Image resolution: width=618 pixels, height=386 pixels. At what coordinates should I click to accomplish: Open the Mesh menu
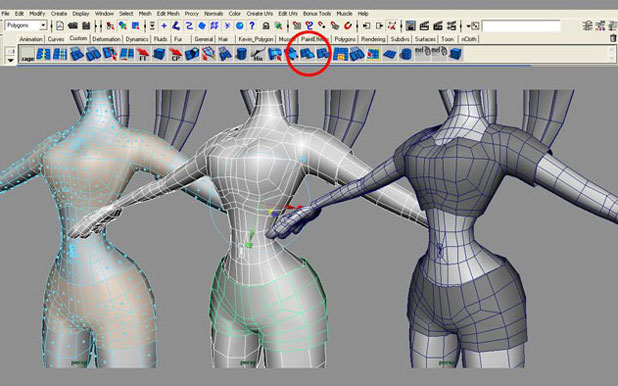tap(145, 13)
